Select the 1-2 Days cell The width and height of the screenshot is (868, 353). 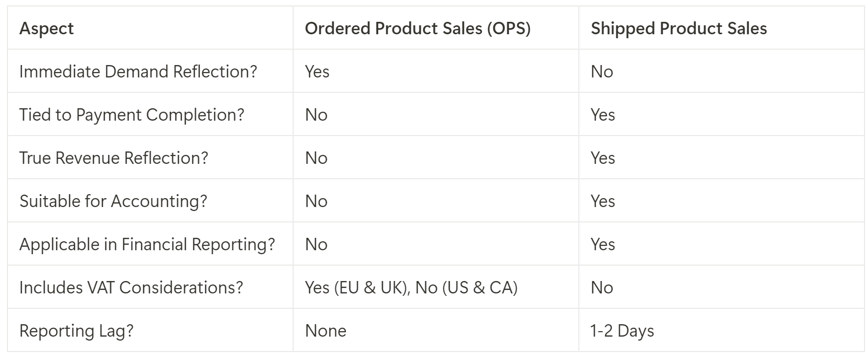[622, 331]
